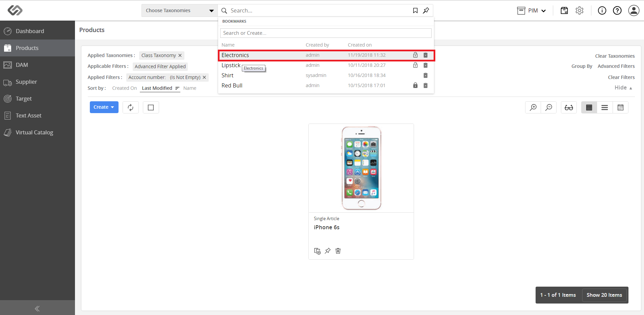Click the zoom out magnifier icon
Screen dimensions: 644x315
click(x=549, y=107)
